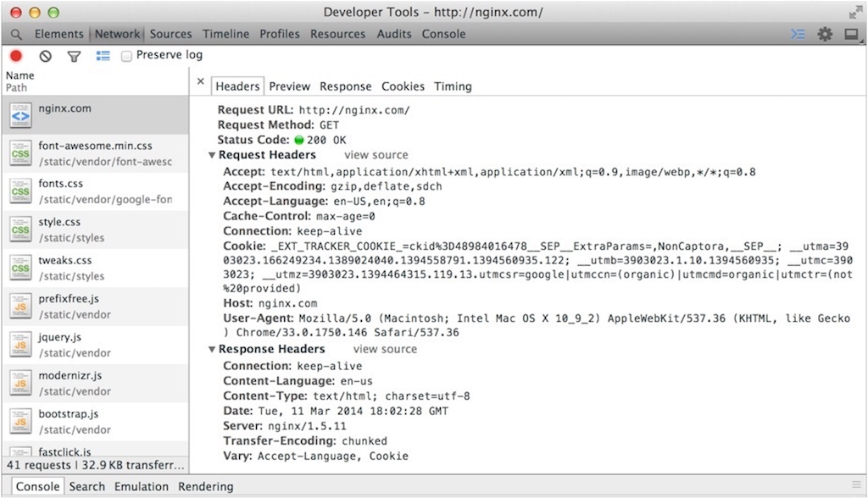Image resolution: width=868 pixels, height=498 pixels.
Task: Open the Emulation tab in the bottom drawer
Action: tap(142, 487)
